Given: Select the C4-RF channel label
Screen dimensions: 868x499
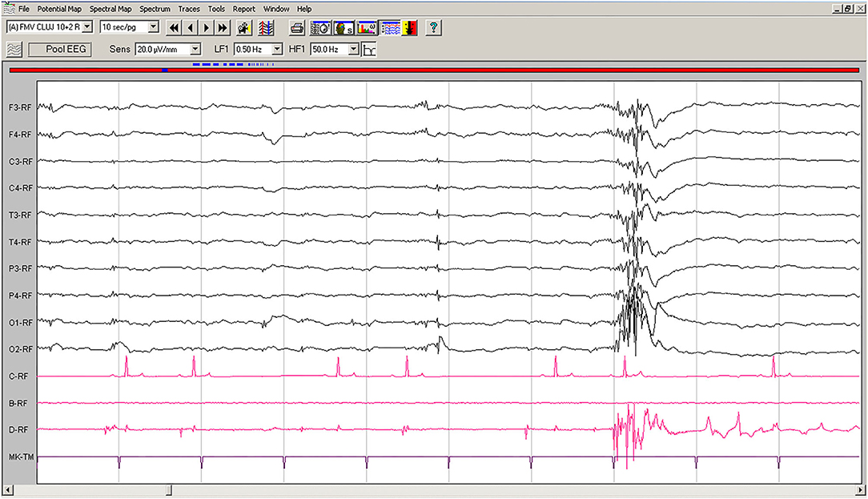Looking at the screenshot, I should pos(20,188).
